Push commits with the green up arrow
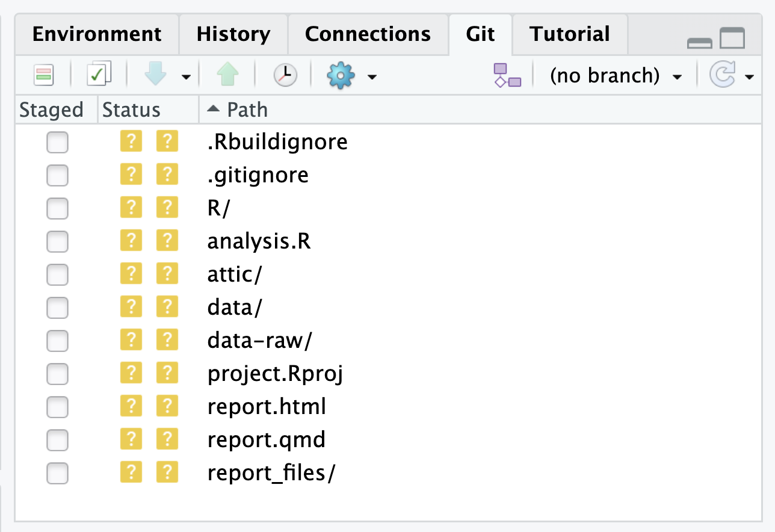 [x=228, y=76]
